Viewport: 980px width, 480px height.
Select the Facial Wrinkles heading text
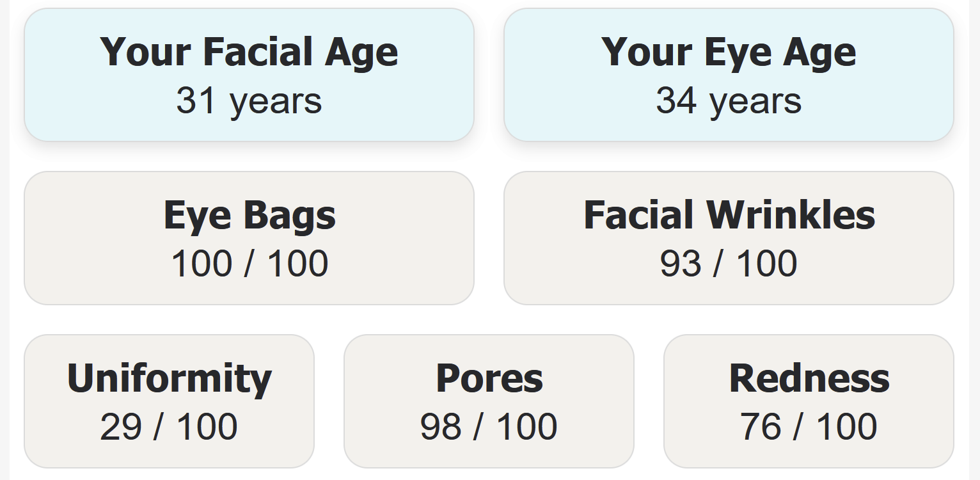click(729, 215)
